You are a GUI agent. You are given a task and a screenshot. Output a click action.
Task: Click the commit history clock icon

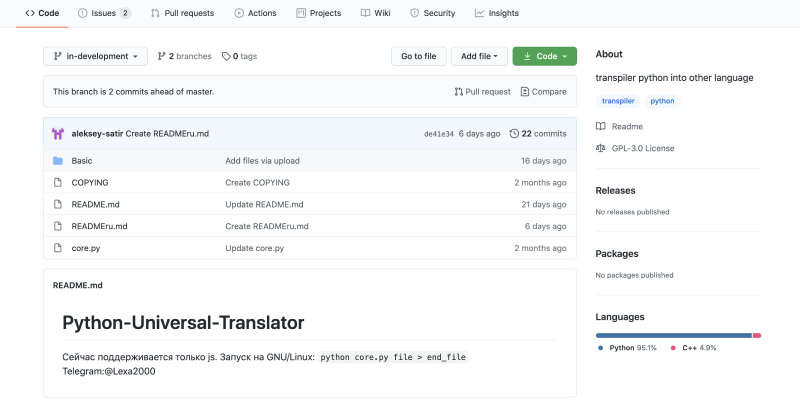514,133
